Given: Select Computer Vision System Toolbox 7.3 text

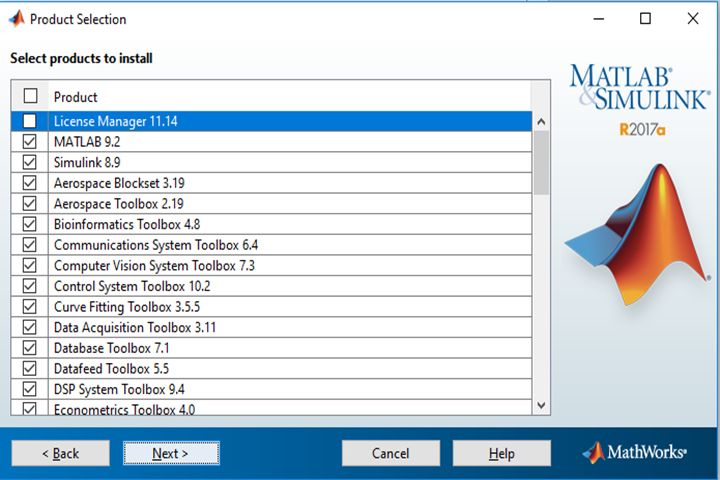Looking at the screenshot, I should [154, 266].
